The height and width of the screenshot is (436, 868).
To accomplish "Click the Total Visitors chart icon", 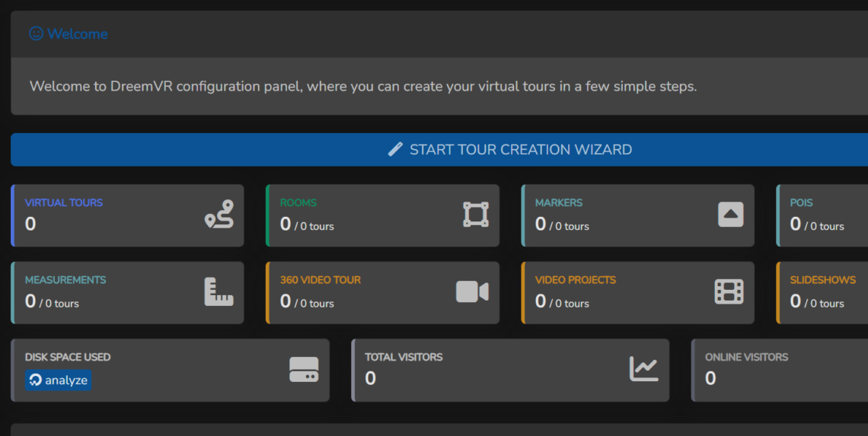I will (x=643, y=369).
